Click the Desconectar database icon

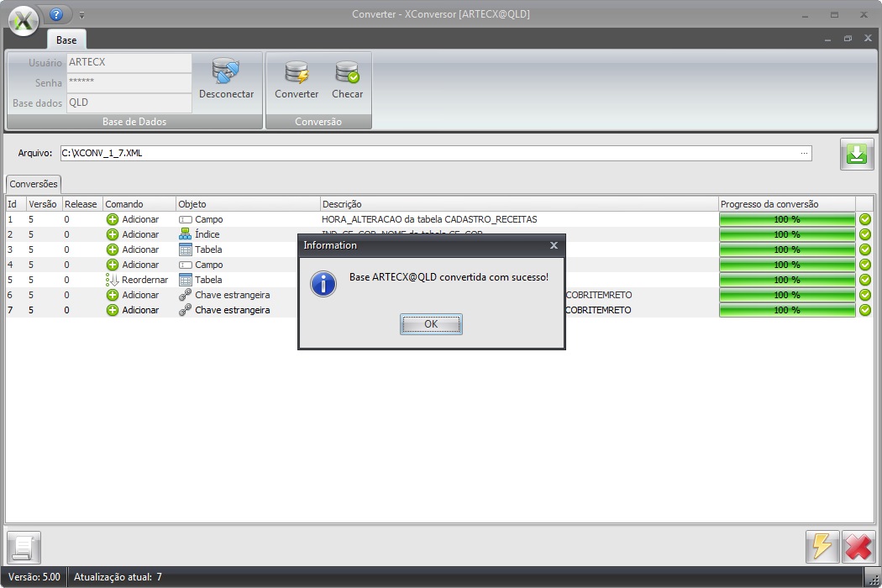click(x=226, y=72)
